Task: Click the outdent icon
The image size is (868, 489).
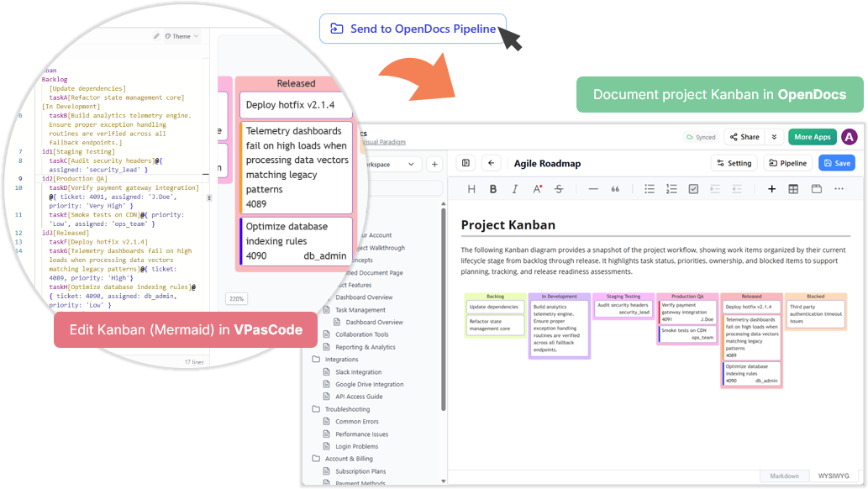Action: 737,189
